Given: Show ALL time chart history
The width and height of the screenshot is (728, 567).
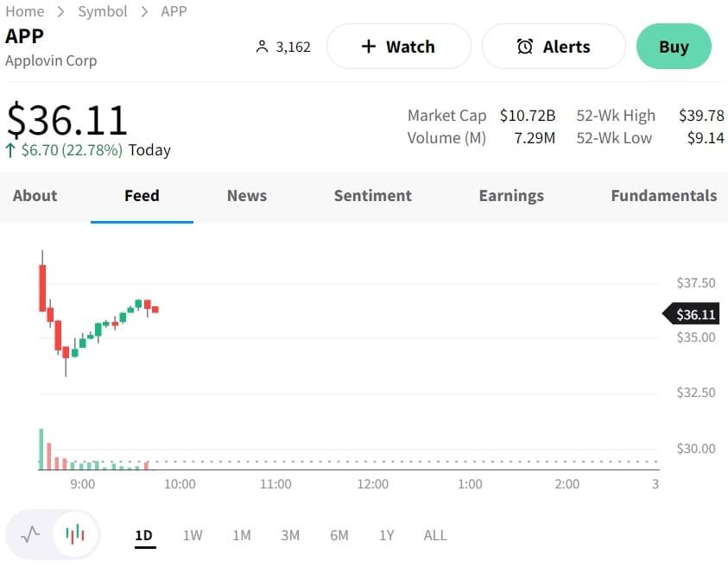Looking at the screenshot, I should [435, 535].
